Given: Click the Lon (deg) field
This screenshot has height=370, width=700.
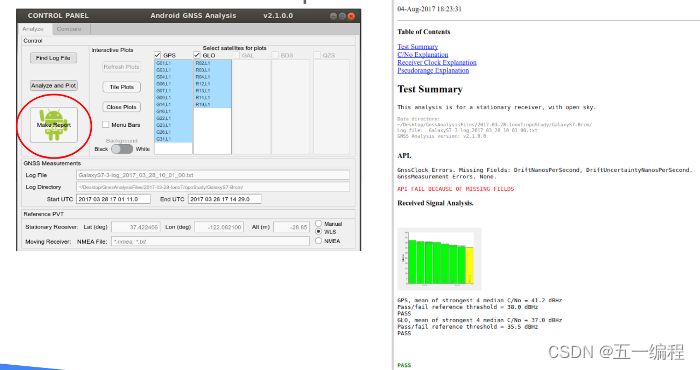Looking at the screenshot, I should pos(219,227).
